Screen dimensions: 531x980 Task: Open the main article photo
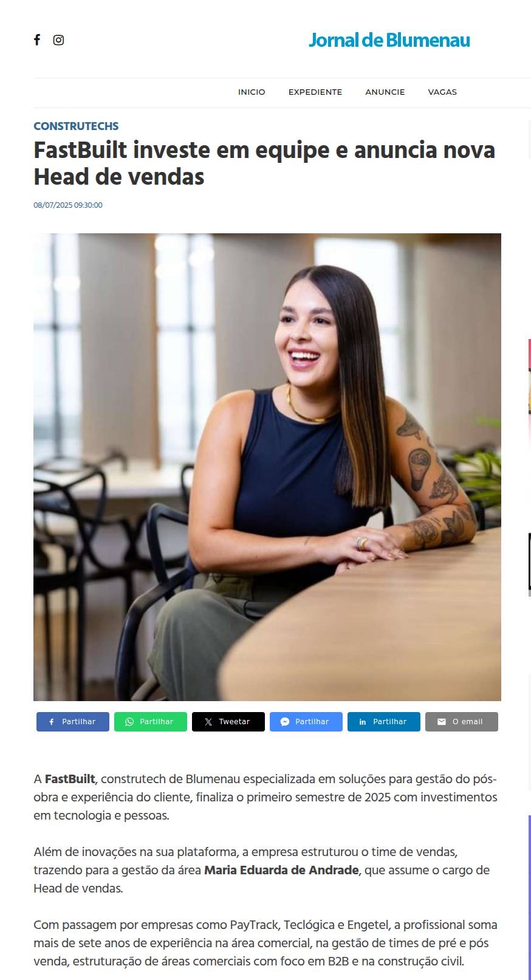pos(267,467)
